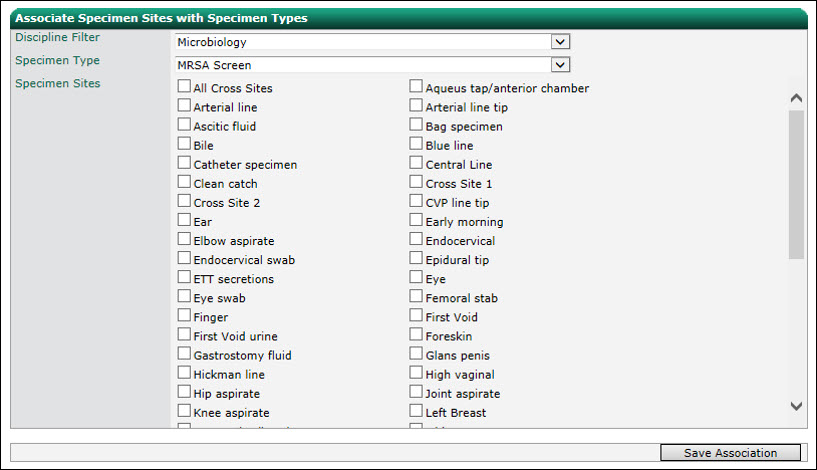Enable the Arterial line checkbox
Image resolution: width=817 pixels, height=470 pixels.
[184, 105]
